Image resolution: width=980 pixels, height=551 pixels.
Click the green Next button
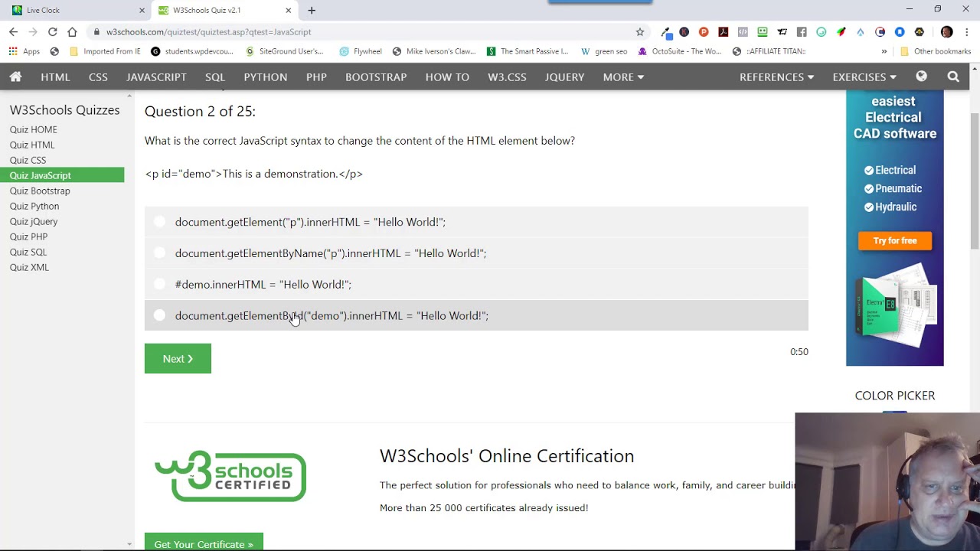click(178, 358)
